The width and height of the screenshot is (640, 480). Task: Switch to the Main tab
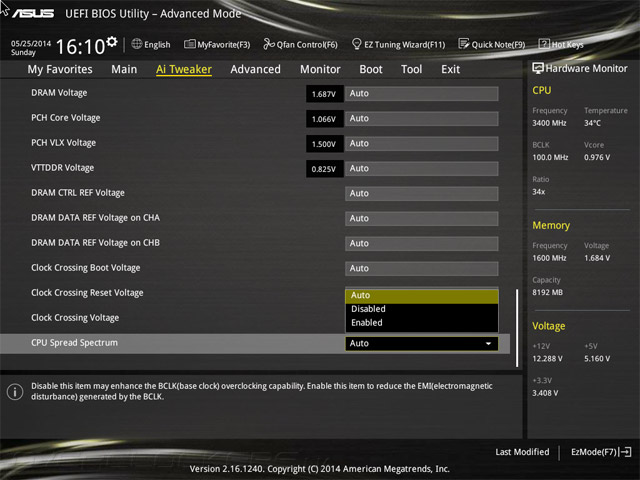point(124,69)
